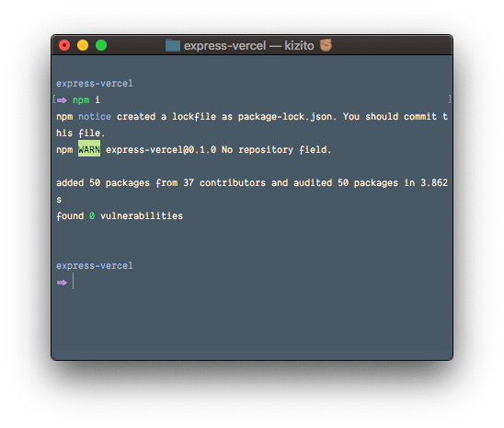Click the folder icon in the title bar
Screen dimensions: 504x428
pyautogui.click(x=173, y=46)
